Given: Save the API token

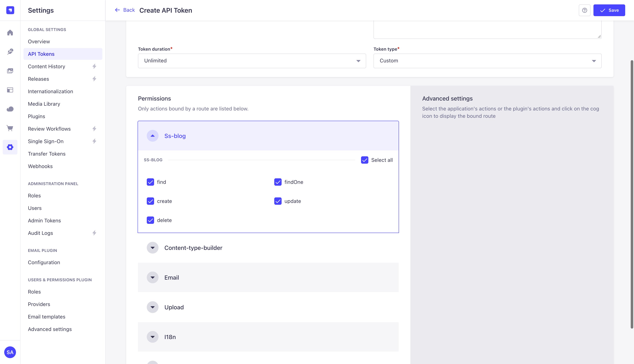Looking at the screenshot, I should point(609,10).
